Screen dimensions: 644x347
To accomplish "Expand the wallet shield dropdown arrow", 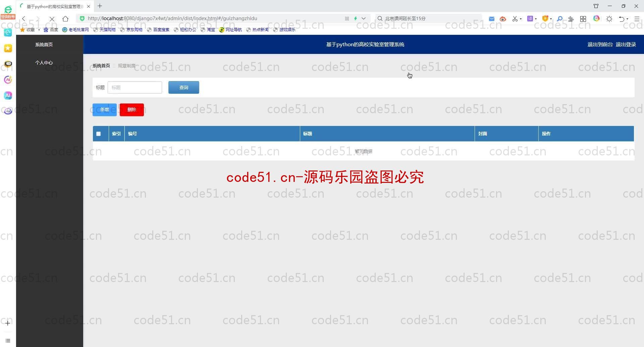I will click(551, 19).
